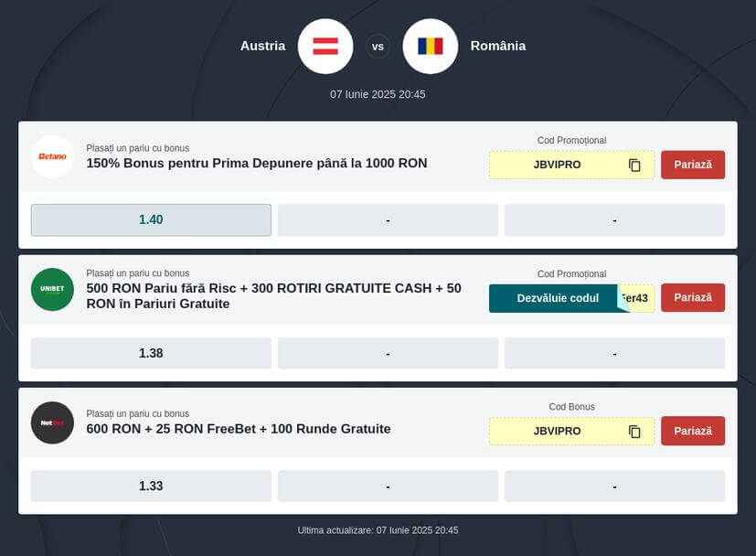
Task: Click Pariază button for Unibet
Action: (693, 298)
